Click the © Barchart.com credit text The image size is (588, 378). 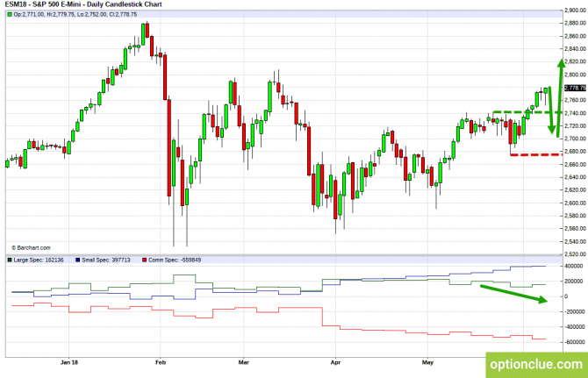tap(31, 248)
